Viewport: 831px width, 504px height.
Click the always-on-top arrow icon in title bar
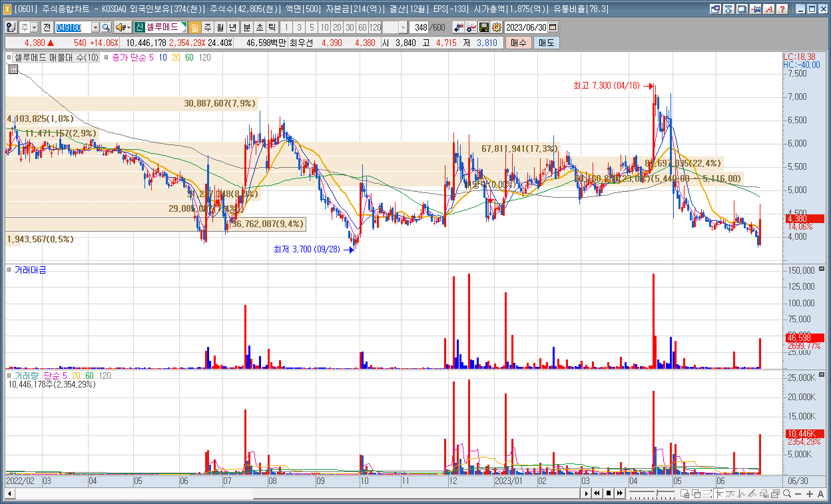[728, 9]
